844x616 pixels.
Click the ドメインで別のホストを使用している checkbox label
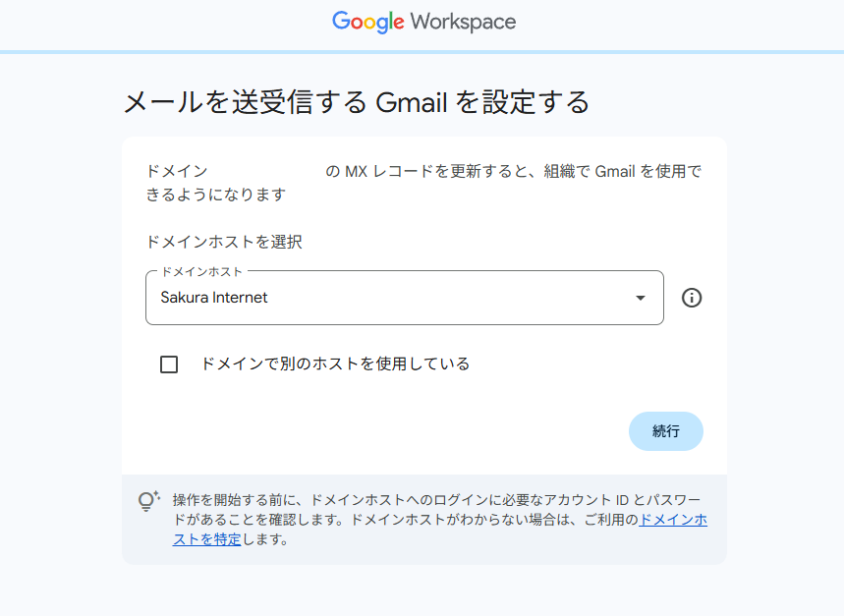point(335,364)
